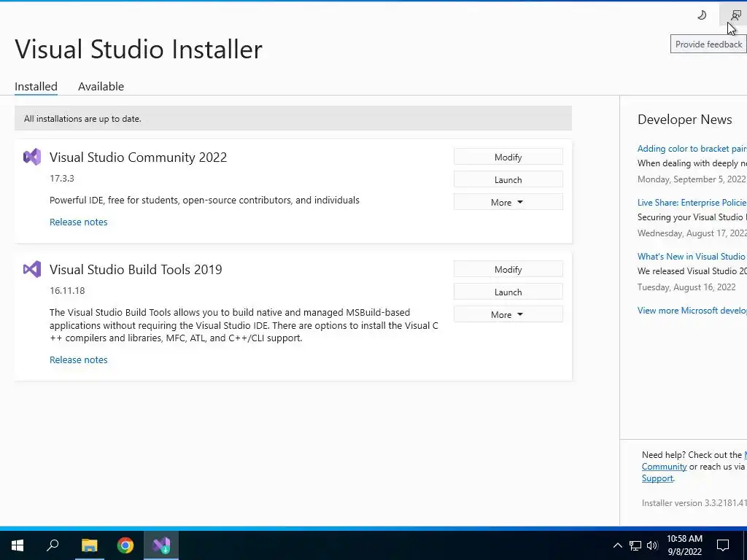The width and height of the screenshot is (747, 560).
Task: Expand More options for Community 2022
Action: tap(508, 202)
